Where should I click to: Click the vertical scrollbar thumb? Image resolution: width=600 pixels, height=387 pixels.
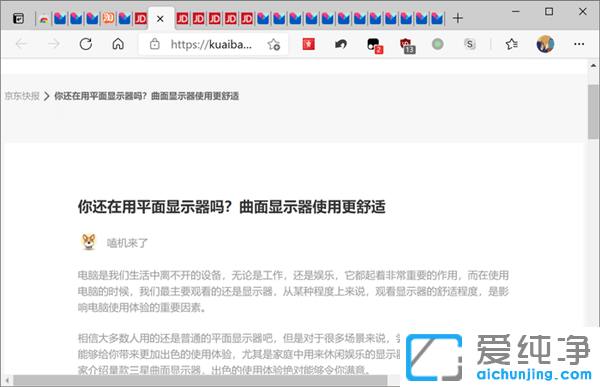pyautogui.click(x=593, y=112)
